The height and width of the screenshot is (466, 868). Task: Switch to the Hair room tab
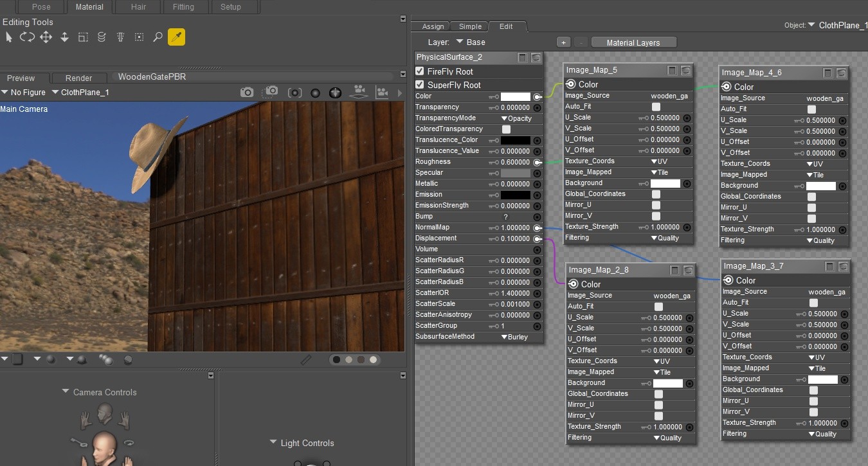coord(138,7)
